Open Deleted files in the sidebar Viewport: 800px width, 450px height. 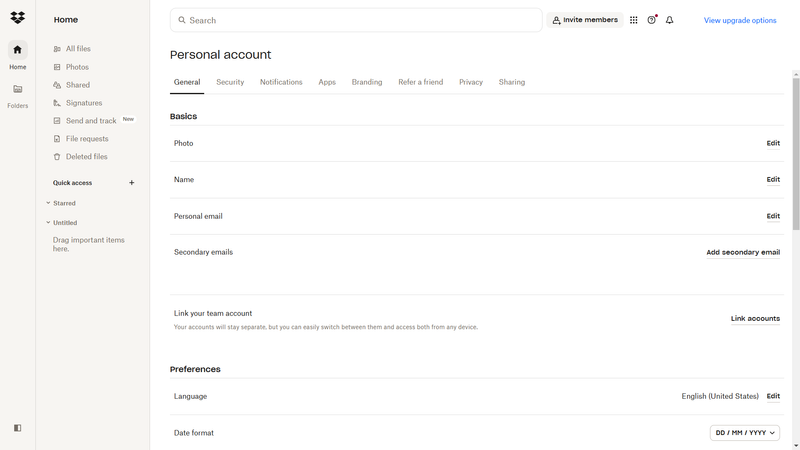(86, 157)
